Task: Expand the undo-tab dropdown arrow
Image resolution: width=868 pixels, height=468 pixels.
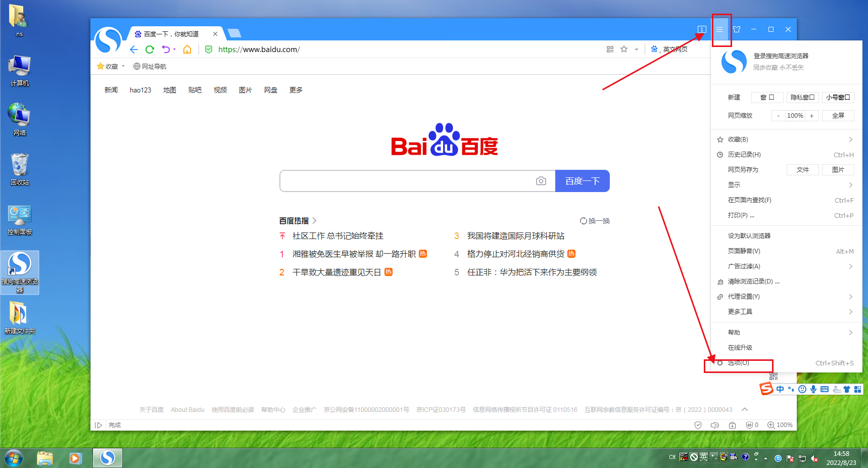Action: coord(174,50)
